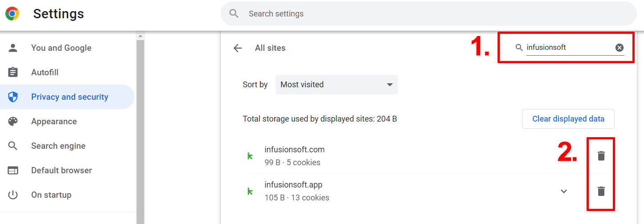This screenshot has height=224, width=644.
Task: Open You and Google settings
Action: tap(61, 48)
